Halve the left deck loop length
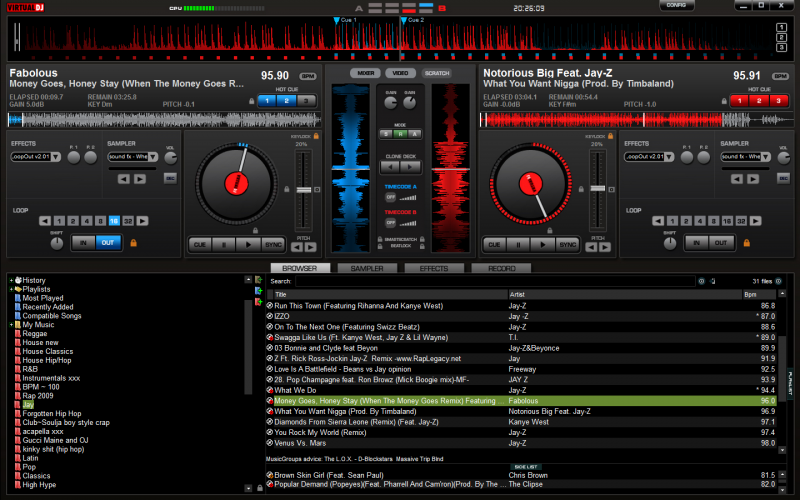The width and height of the screenshot is (800, 500). [45, 221]
